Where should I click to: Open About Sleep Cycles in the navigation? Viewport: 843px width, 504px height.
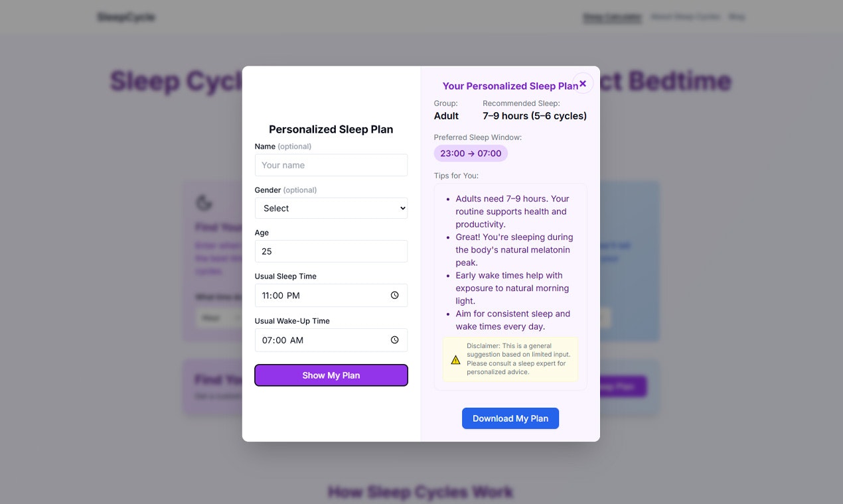[685, 17]
